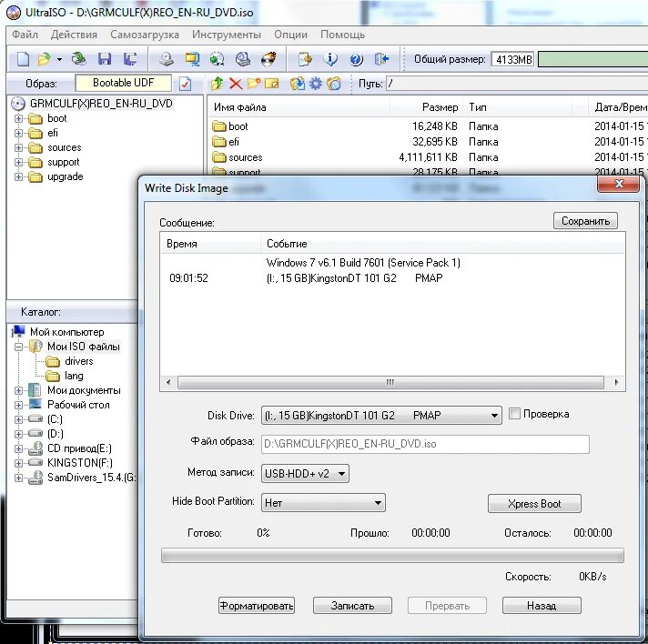Select the sources folder in file list

pos(246,157)
